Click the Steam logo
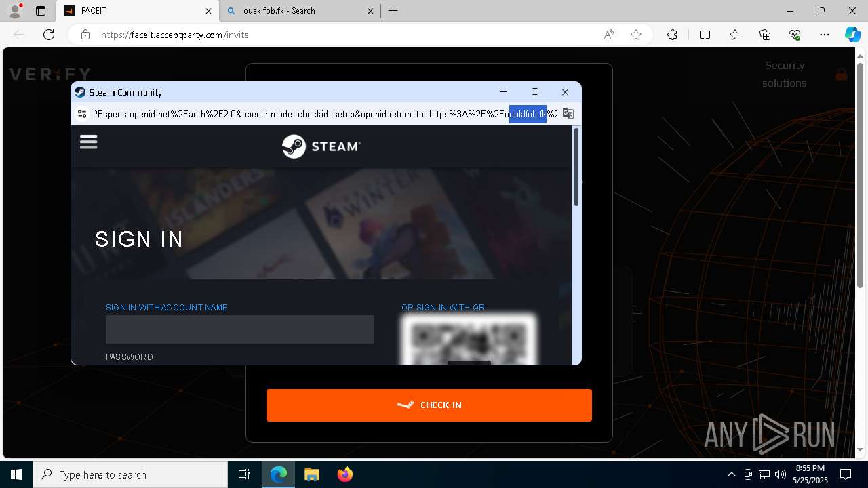868x488 pixels. coord(321,146)
